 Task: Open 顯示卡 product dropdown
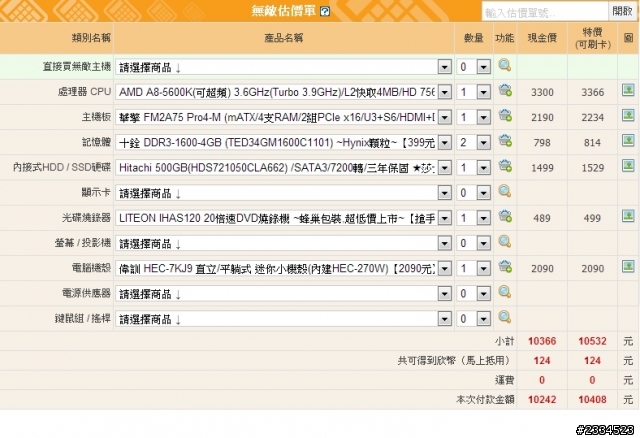point(283,193)
